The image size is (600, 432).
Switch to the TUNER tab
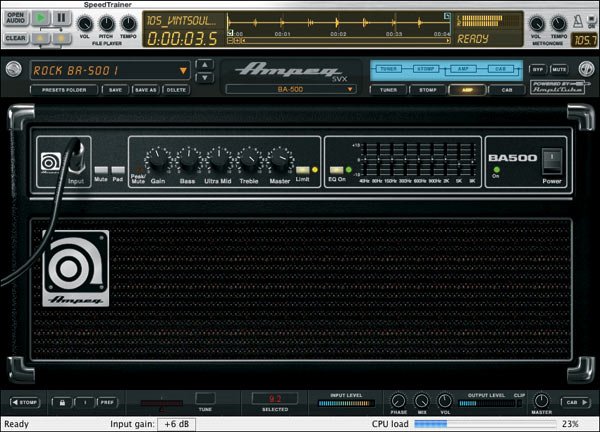[x=388, y=90]
